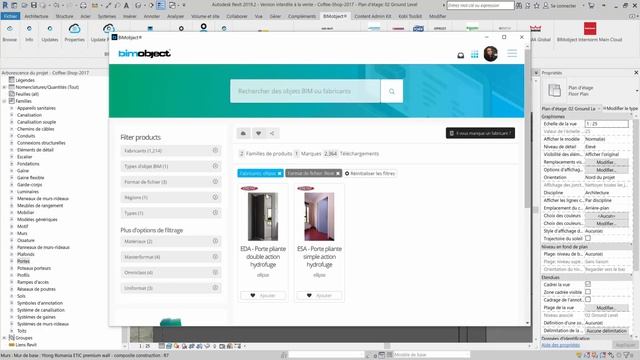Open the BIMobject apps grid icon
The image size is (640, 360).
(474, 55)
